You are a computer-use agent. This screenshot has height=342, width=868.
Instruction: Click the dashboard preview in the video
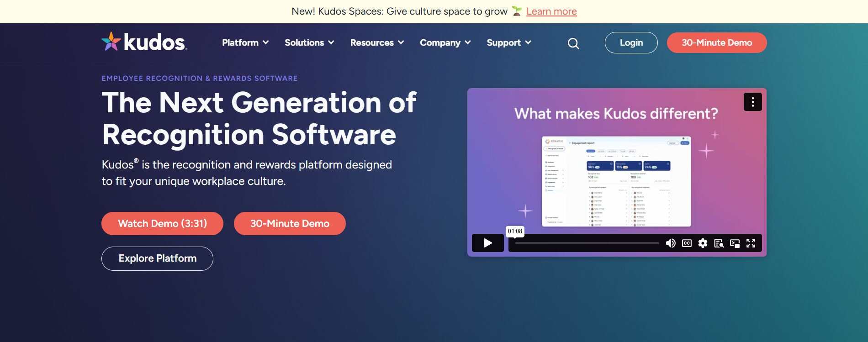coord(616,181)
